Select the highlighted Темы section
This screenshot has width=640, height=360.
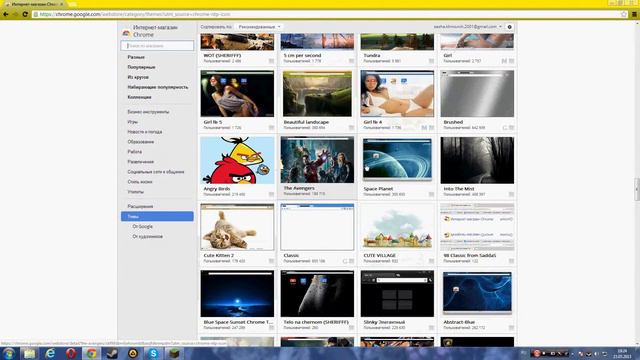tap(157, 216)
